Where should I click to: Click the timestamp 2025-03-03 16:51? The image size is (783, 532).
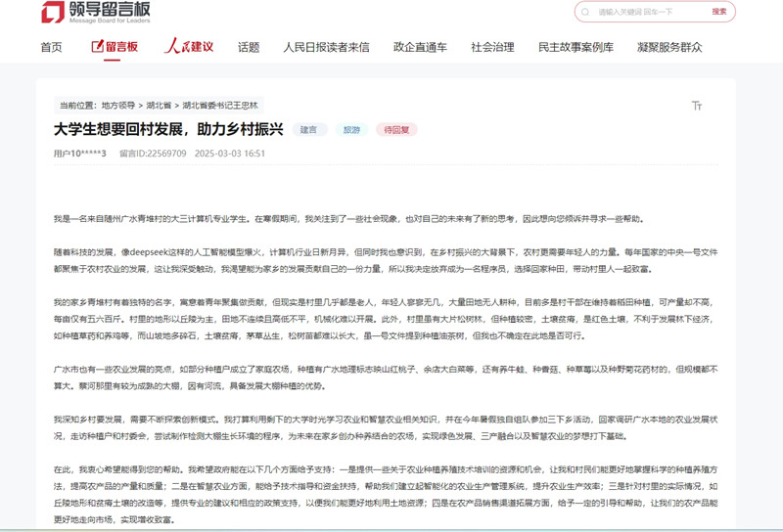click(x=230, y=154)
